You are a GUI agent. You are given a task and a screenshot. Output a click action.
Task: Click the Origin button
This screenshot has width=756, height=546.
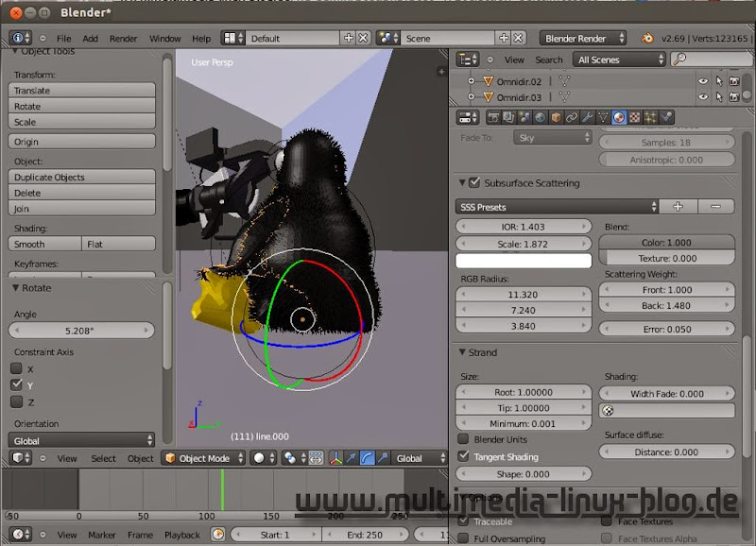[x=81, y=142]
